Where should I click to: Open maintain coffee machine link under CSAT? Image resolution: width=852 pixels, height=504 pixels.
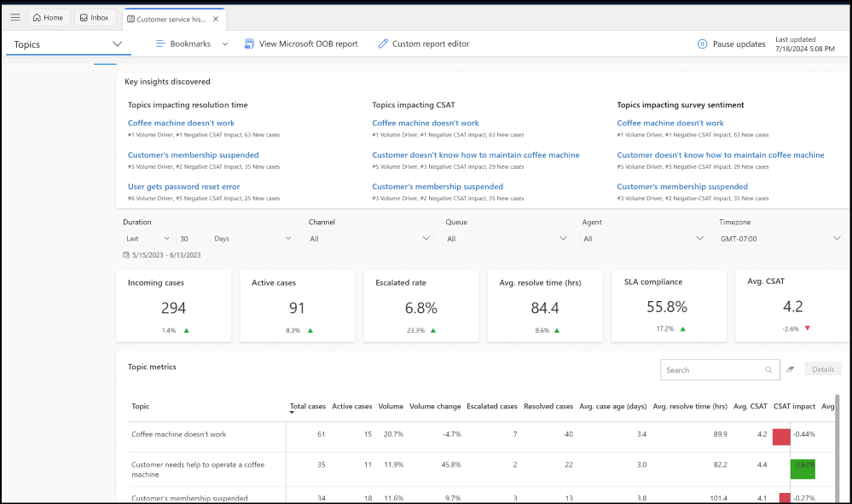pos(475,155)
